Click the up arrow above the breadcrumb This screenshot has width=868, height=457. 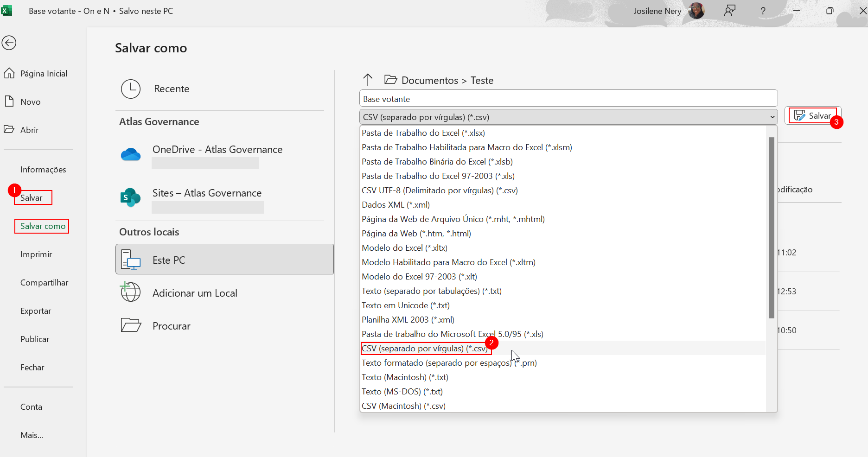tap(368, 79)
